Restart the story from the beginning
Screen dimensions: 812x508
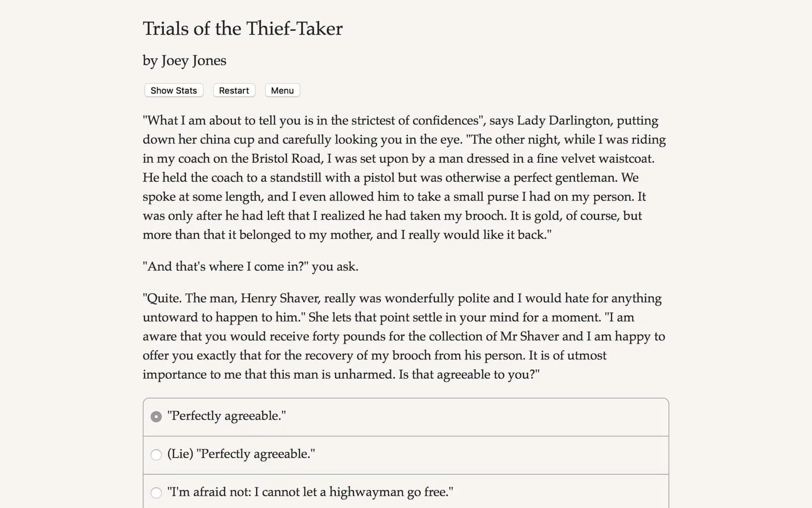[234, 90]
